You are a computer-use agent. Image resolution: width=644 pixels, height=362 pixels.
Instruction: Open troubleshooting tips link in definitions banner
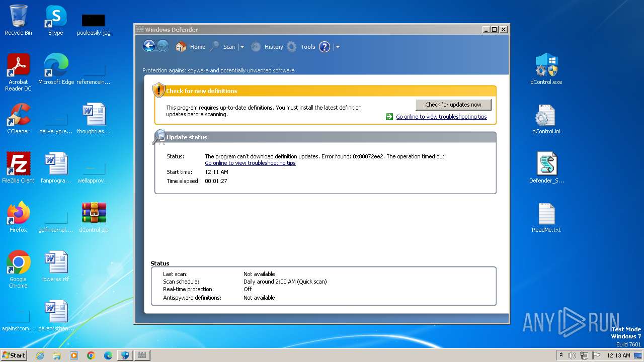point(441,117)
